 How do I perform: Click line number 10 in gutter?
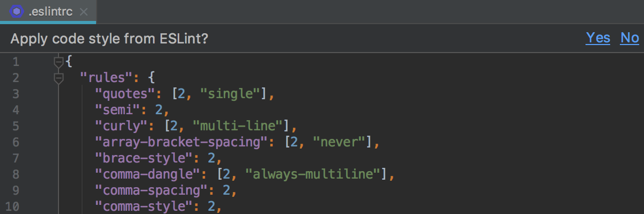click(12, 206)
